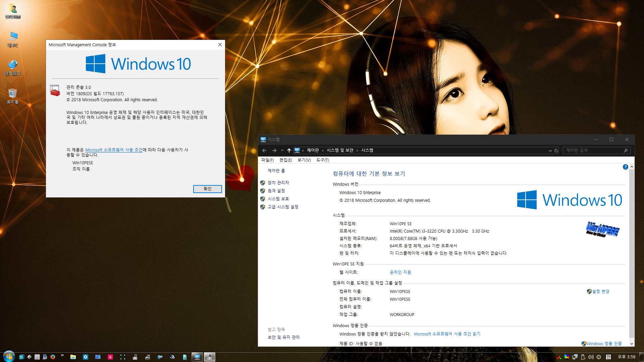Viewport: 644px width, 362px height.
Task: Toggle the 한 Korean IME indicator
Action: 608,357
